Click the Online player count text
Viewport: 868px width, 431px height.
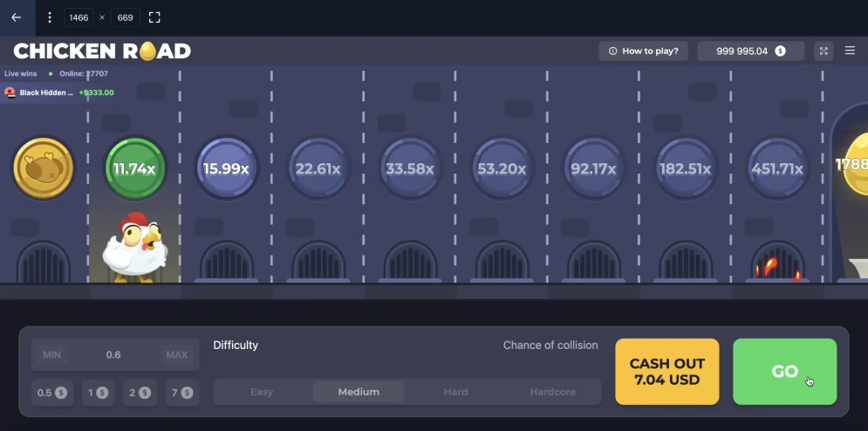coord(83,73)
